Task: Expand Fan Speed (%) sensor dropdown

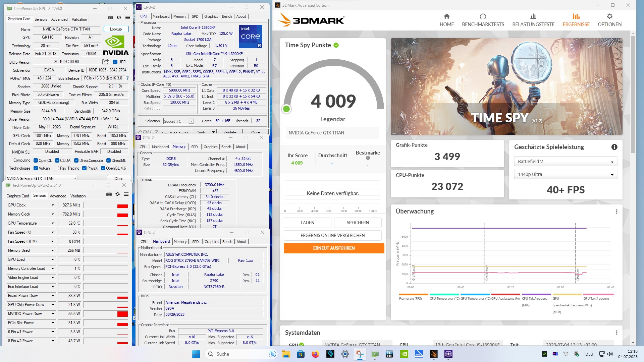Action: point(53,232)
